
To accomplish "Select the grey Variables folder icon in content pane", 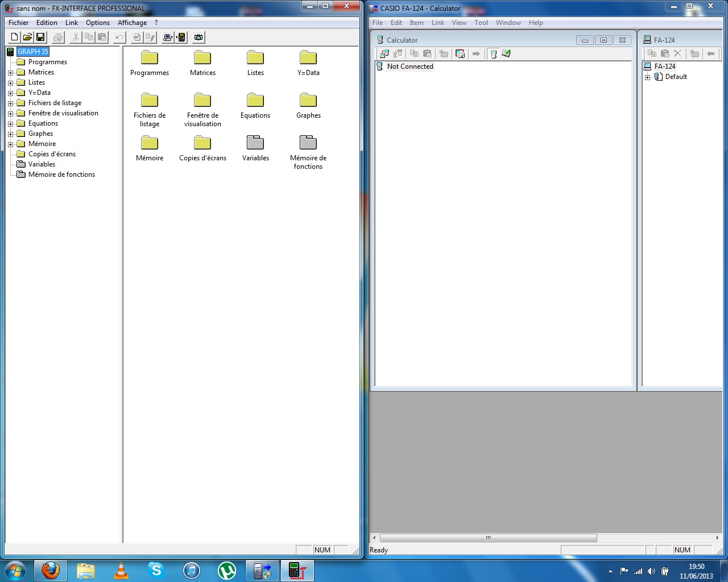I will (255, 143).
